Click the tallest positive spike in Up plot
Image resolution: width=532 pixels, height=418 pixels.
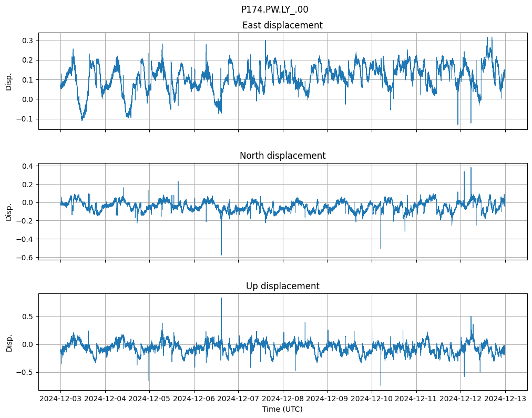[x=221, y=299]
